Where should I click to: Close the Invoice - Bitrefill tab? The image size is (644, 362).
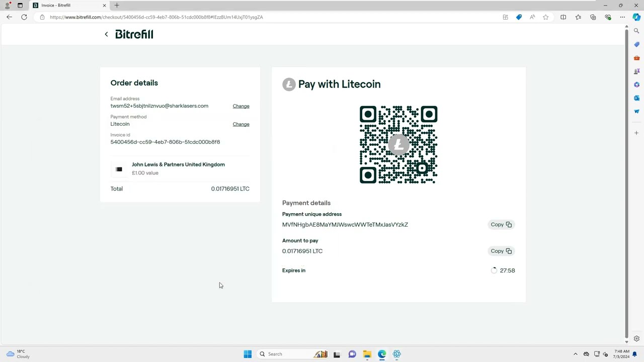[104, 6]
